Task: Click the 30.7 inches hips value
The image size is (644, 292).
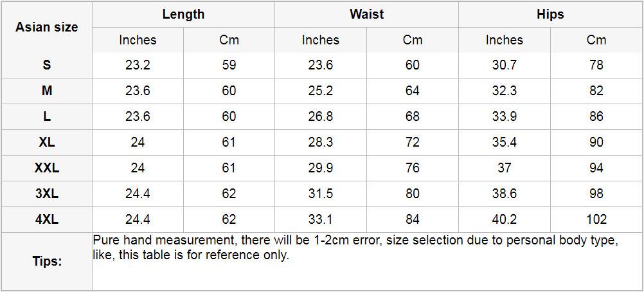Action: tap(505, 65)
